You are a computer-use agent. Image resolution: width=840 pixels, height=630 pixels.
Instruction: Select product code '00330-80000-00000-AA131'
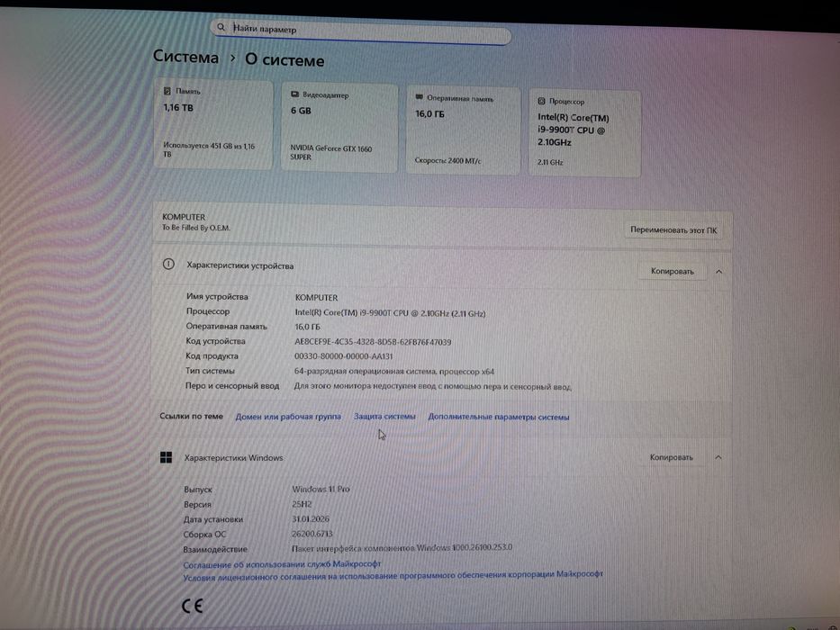point(343,356)
